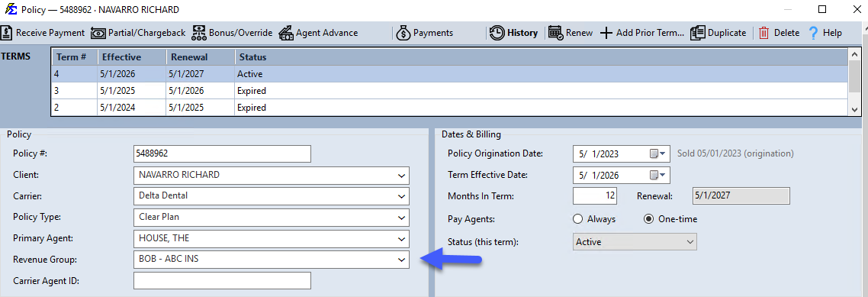Open Payments via the money bag icon
Image resolution: width=868 pixels, height=297 pixels.
(x=403, y=33)
